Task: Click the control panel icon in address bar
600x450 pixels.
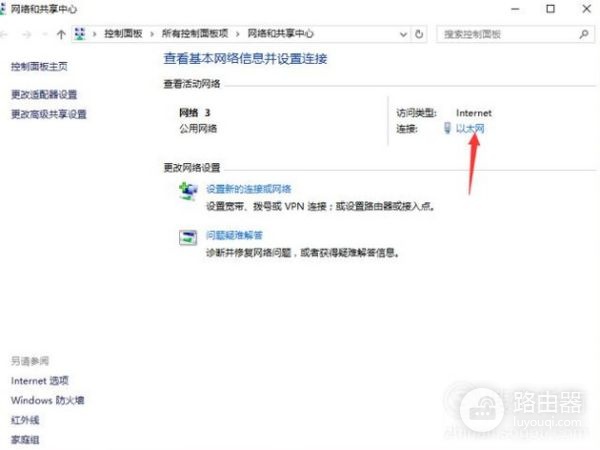Action: 80,34
